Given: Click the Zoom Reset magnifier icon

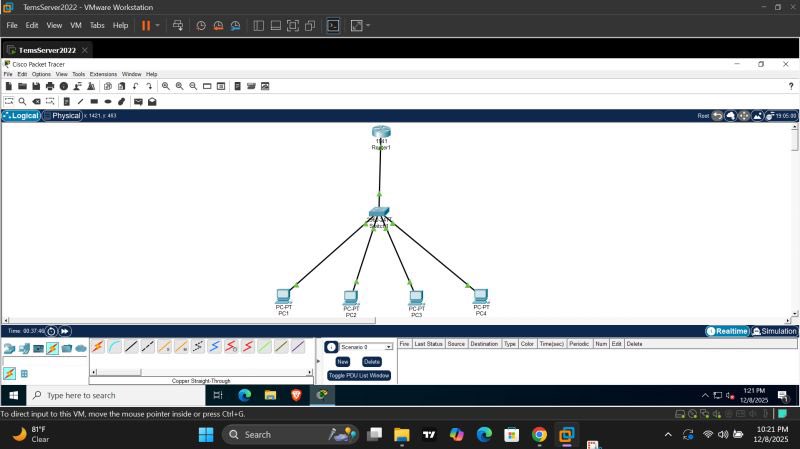Looking at the screenshot, I should (x=180, y=86).
